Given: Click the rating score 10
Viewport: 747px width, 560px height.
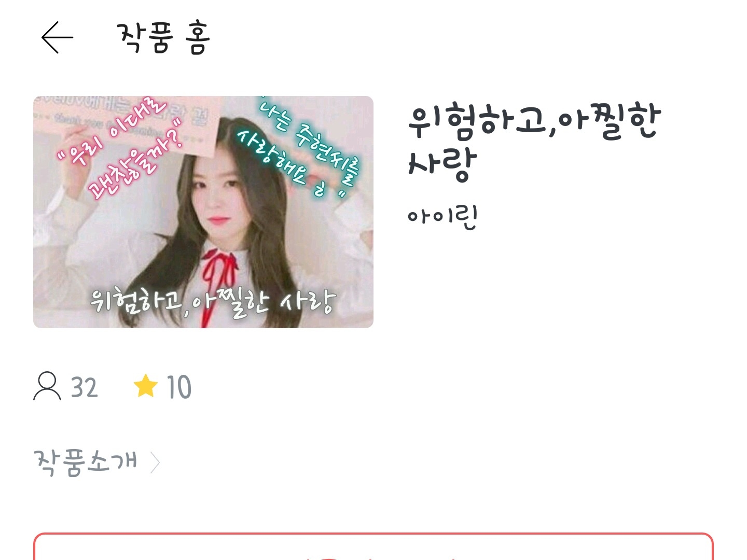Looking at the screenshot, I should coord(179,387).
